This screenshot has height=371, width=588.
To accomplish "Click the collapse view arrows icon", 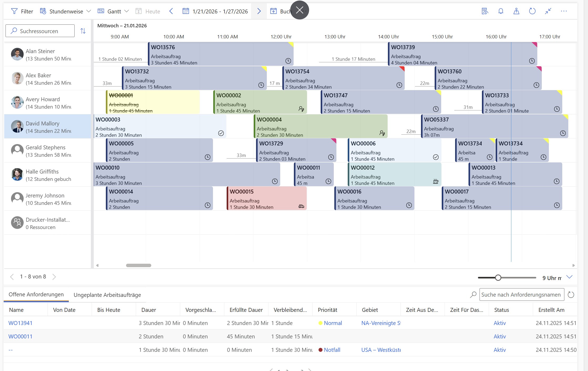I will (548, 11).
